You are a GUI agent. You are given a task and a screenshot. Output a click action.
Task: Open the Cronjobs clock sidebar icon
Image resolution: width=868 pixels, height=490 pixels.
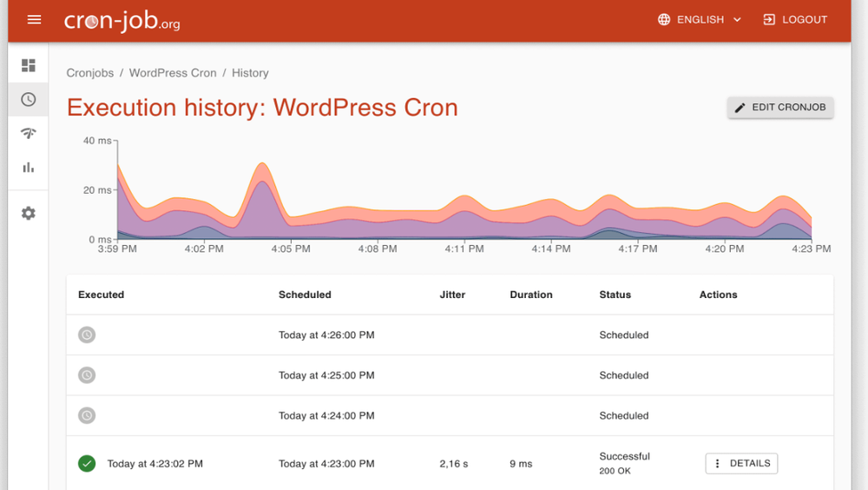(29, 99)
